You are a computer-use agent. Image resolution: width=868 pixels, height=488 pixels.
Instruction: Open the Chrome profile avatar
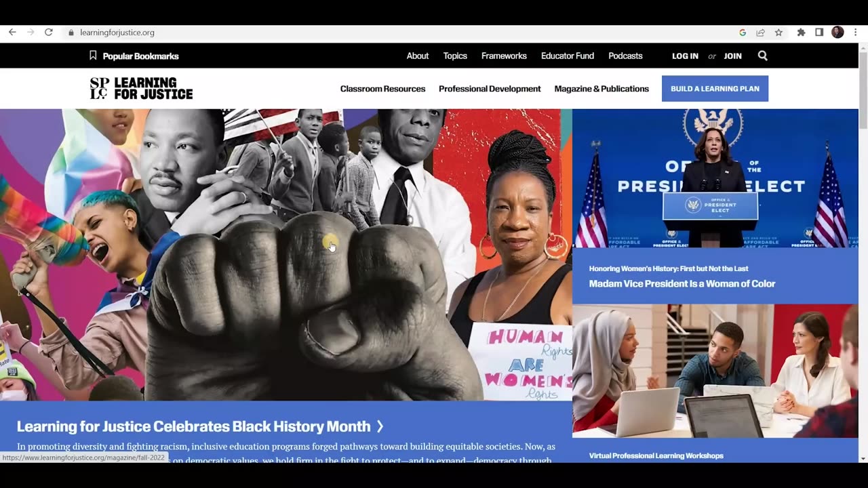tap(837, 33)
